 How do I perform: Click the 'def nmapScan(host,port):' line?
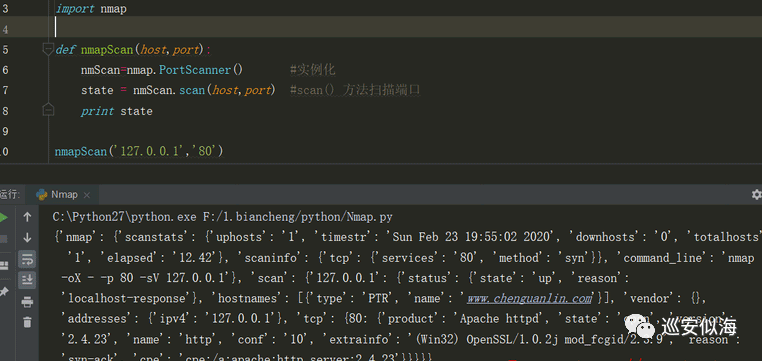134,50
